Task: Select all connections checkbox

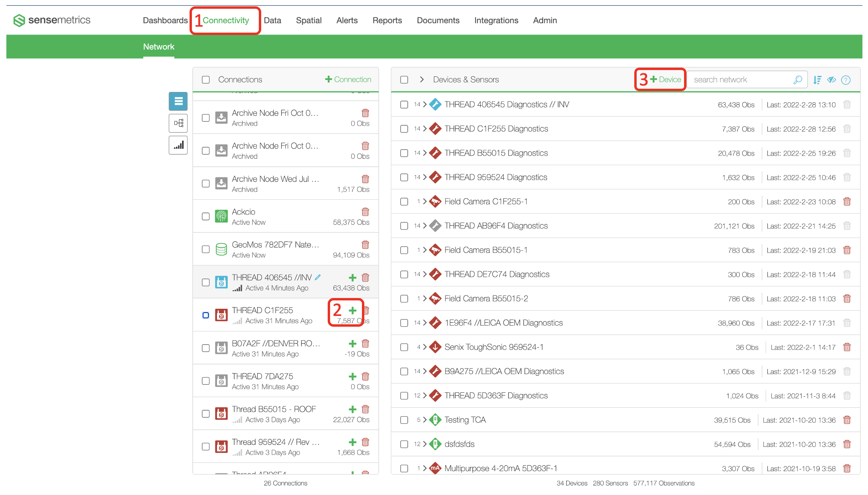Action: 206,80
